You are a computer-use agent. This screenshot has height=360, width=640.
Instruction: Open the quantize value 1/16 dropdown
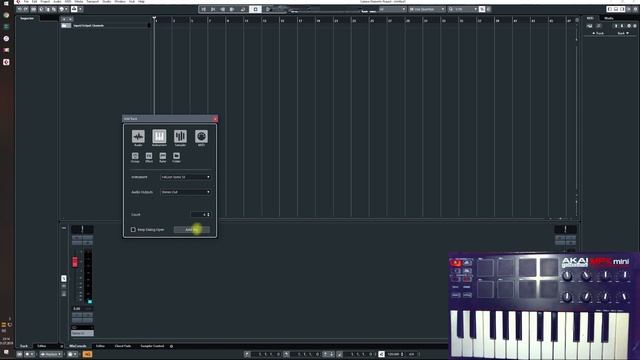point(463,9)
